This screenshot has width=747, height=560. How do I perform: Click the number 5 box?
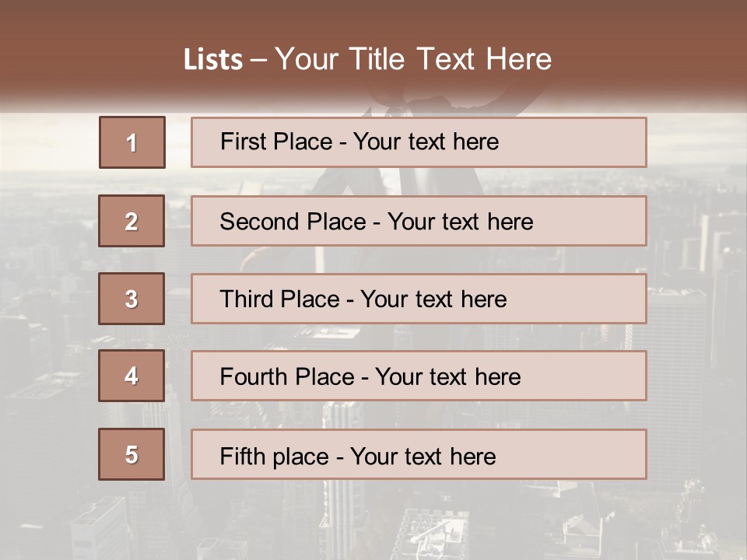click(x=132, y=454)
